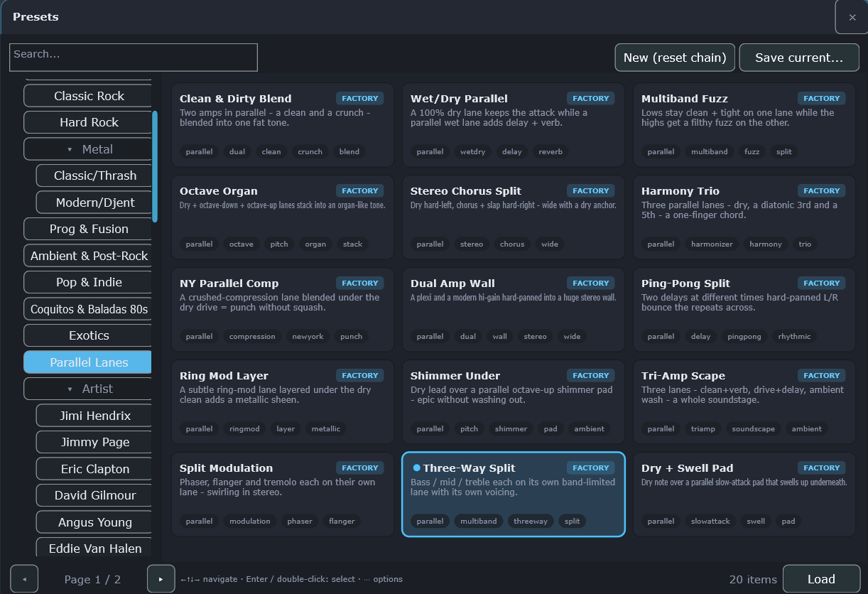Click the Save current... button
Screen dimensions: 868x594
pyautogui.click(x=799, y=58)
